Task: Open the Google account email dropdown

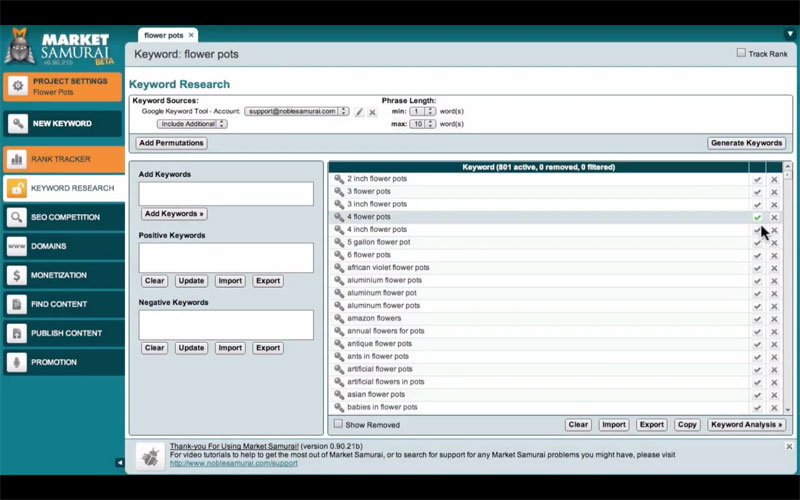Action: 296,111
